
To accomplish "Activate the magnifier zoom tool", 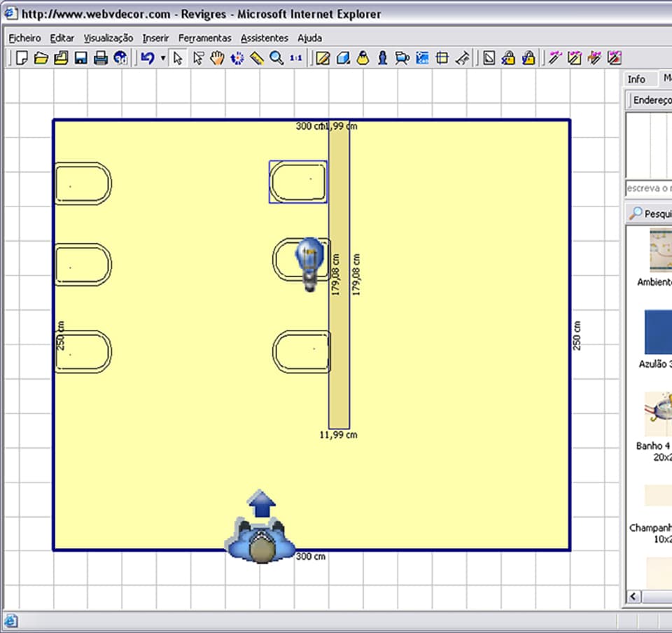I will [276, 58].
